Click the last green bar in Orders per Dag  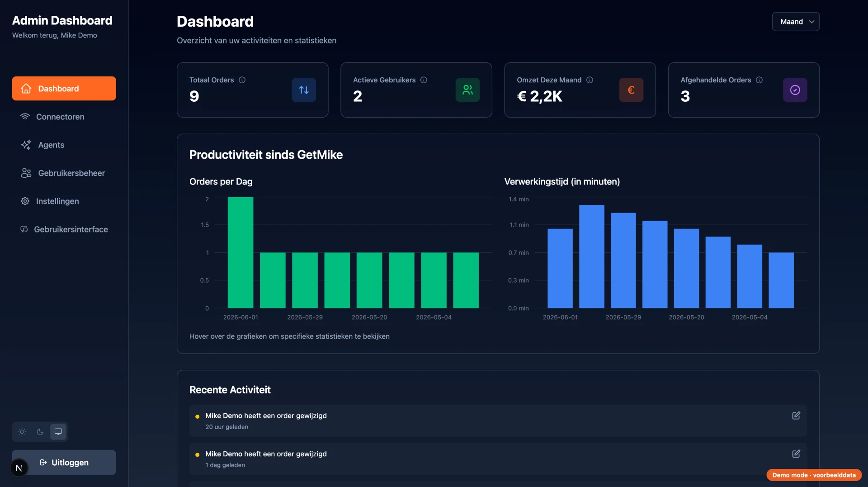[466, 280]
